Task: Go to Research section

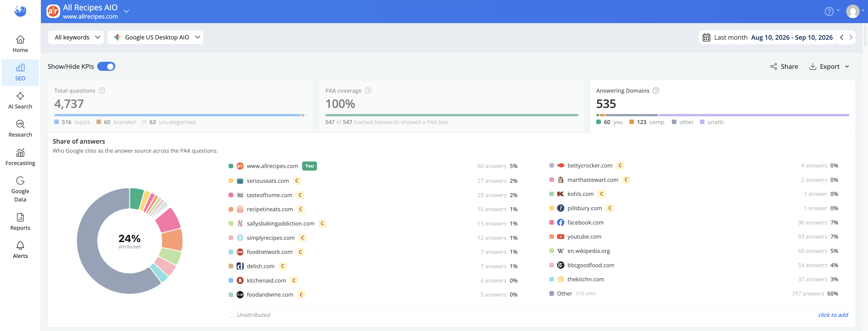Action: (20, 129)
